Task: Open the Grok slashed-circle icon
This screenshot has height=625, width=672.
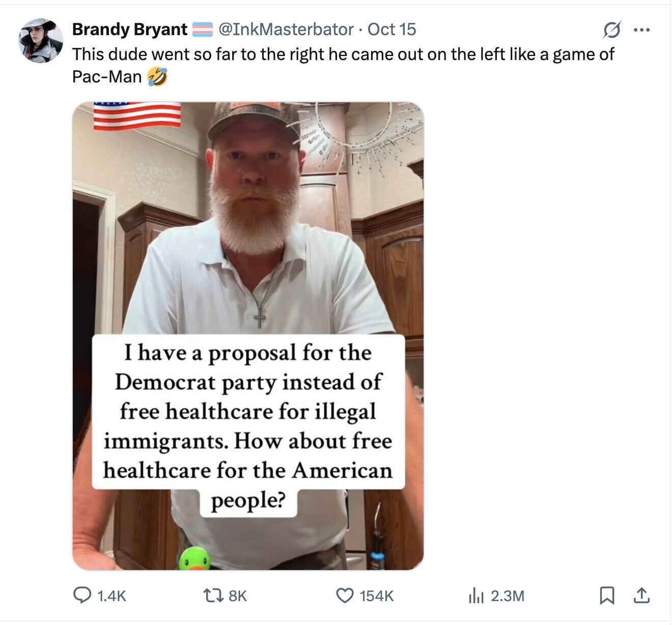Action: point(611,31)
